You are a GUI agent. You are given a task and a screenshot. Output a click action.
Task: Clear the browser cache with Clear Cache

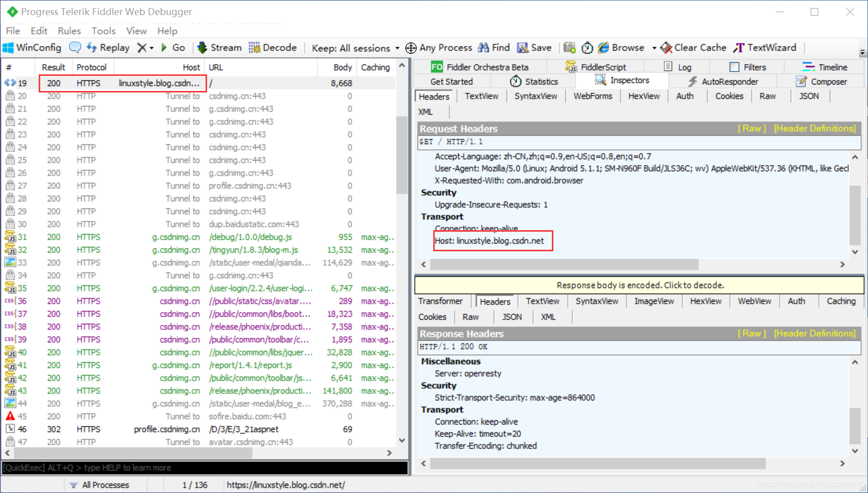(694, 48)
